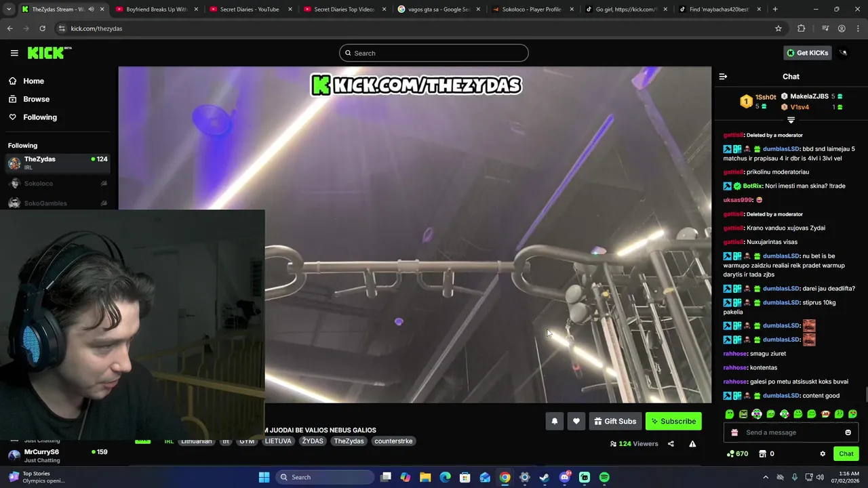This screenshot has height=488, width=868.
Task: Click the 670 channel points balance
Action: pyautogui.click(x=737, y=454)
